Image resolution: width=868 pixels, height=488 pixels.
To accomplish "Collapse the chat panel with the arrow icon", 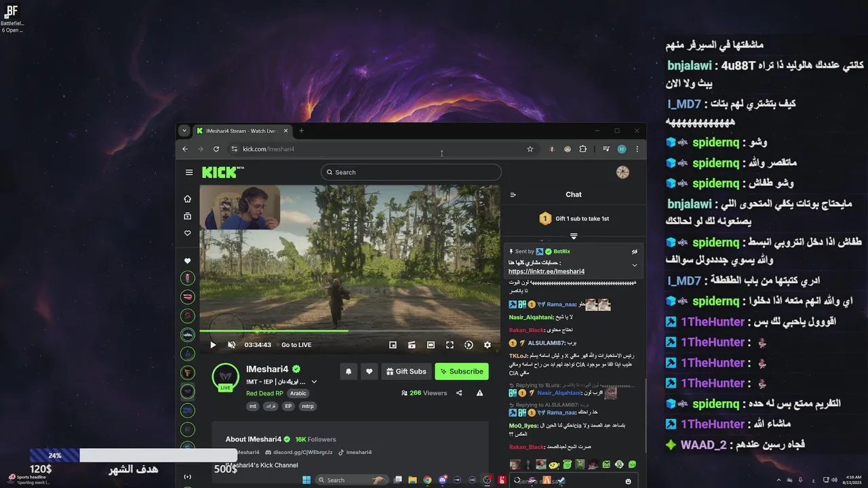I will point(513,195).
